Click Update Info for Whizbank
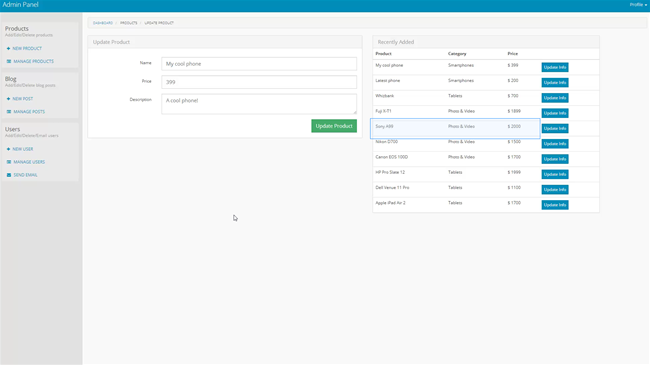 (x=555, y=98)
